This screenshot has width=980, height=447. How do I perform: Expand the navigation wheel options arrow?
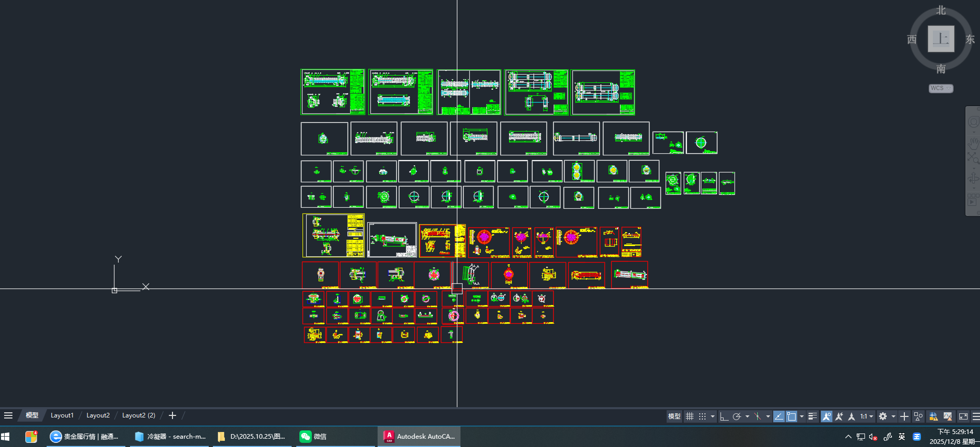pyautogui.click(x=973, y=132)
